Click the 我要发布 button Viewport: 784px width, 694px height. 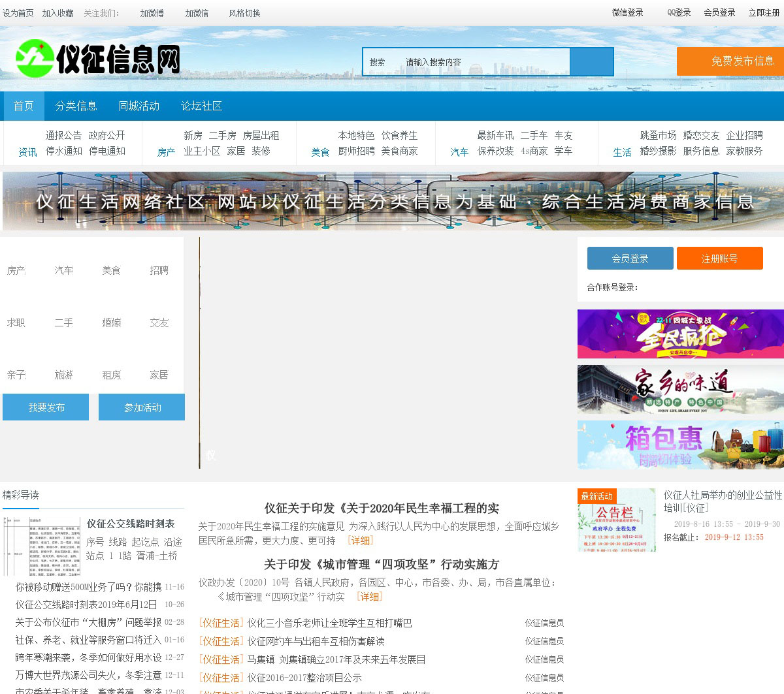(46, 407)
